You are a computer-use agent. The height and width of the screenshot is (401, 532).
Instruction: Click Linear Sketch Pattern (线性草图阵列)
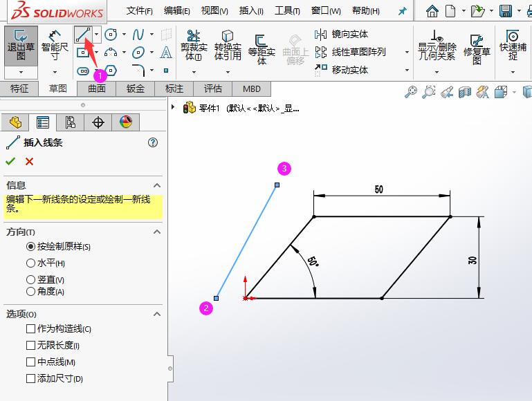coord(350,53)
